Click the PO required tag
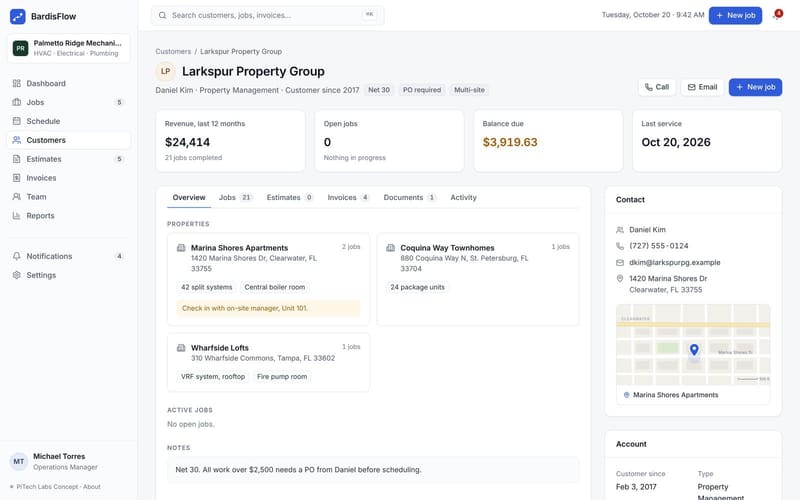This screenshot has width=800, height=500. pyautogui.click(x=422, y=90)
